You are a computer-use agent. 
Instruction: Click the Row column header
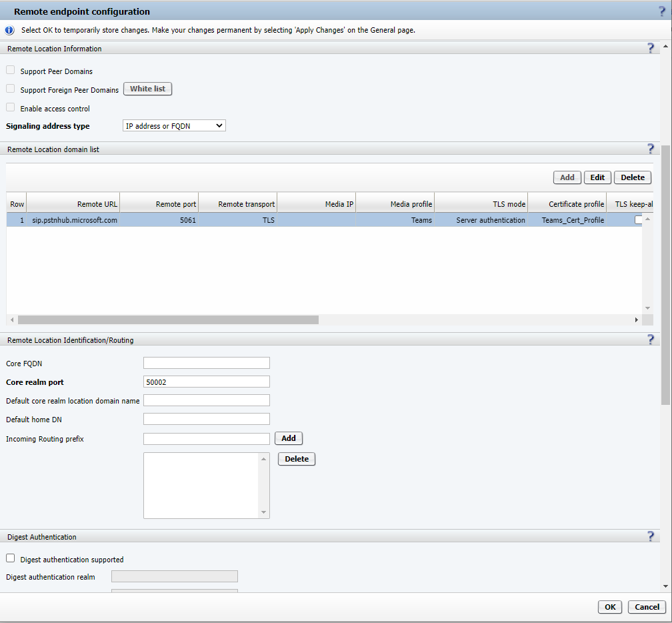(x=17, y=203)
